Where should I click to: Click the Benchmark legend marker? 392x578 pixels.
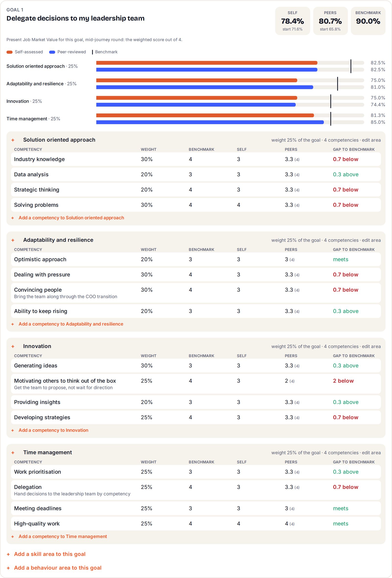(92, 52)
